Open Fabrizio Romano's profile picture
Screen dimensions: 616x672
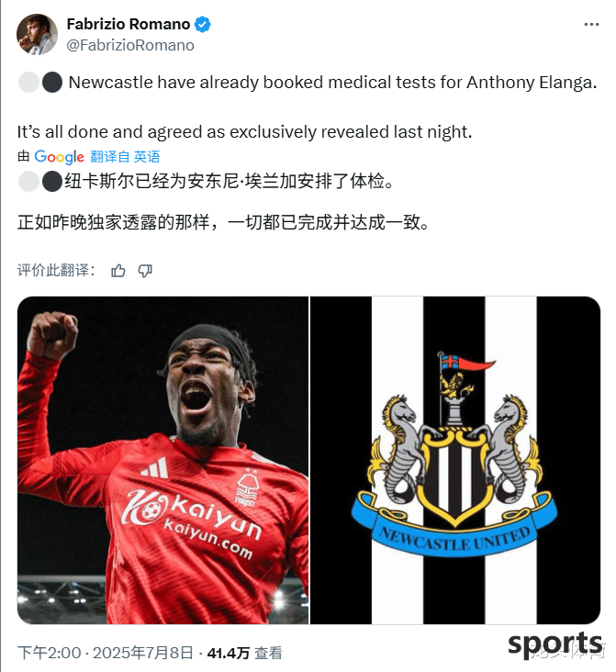click(37, 34)
